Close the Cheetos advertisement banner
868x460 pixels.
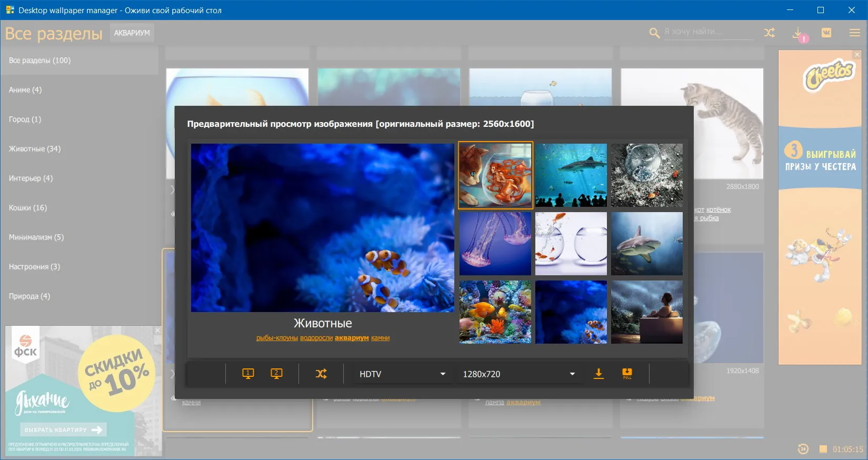coord(857,54)
